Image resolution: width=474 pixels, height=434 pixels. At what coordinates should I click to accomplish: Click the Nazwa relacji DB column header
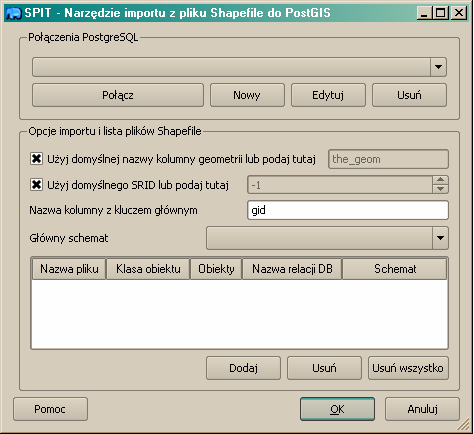292,269
